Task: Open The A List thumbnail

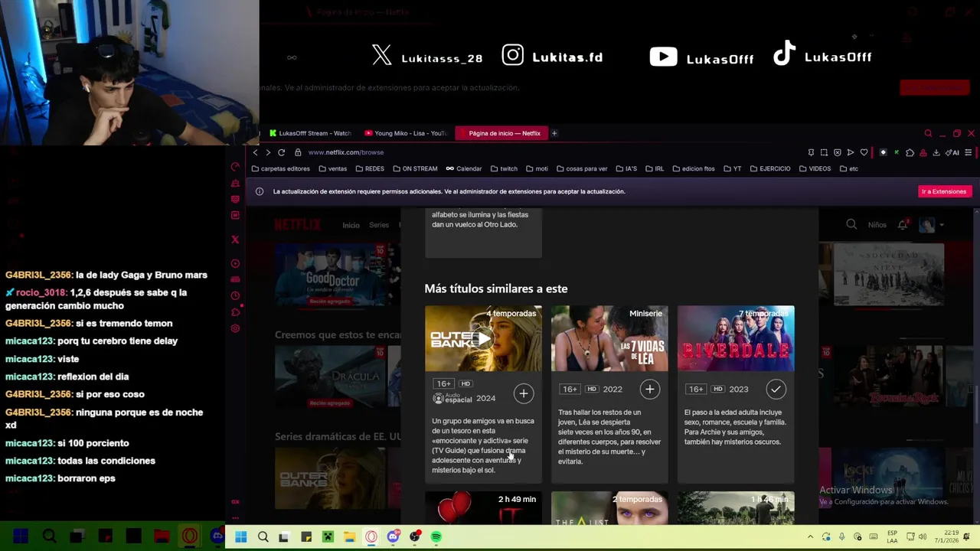Action: point(609,508)
